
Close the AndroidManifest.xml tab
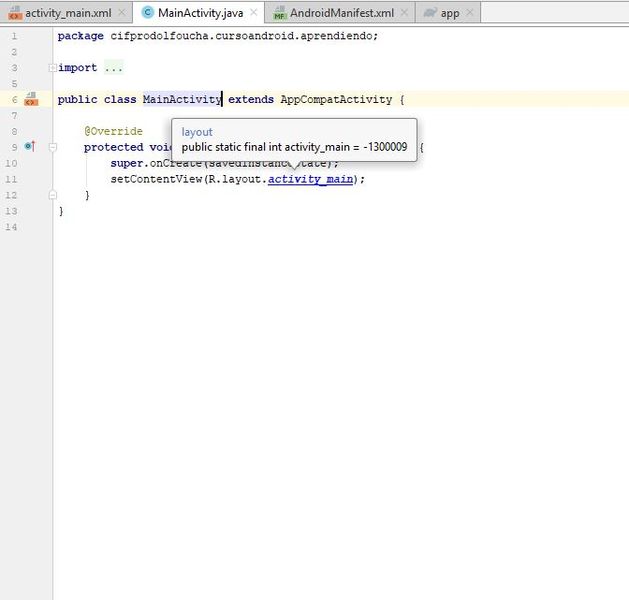[x=404, y=13]
